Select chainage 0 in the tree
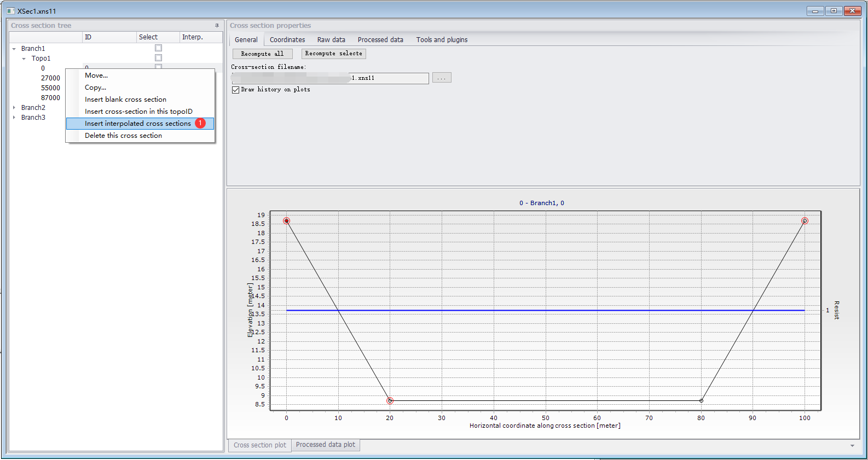868x460 pixels. (x=43, y=68)
